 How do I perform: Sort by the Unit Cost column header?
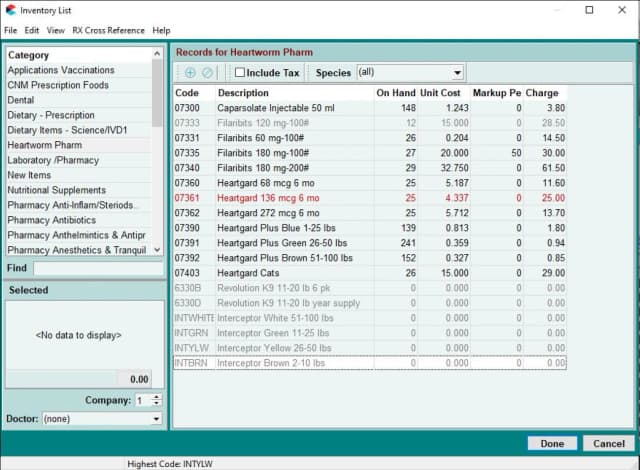pyautogui.click(x=442, y=93)
